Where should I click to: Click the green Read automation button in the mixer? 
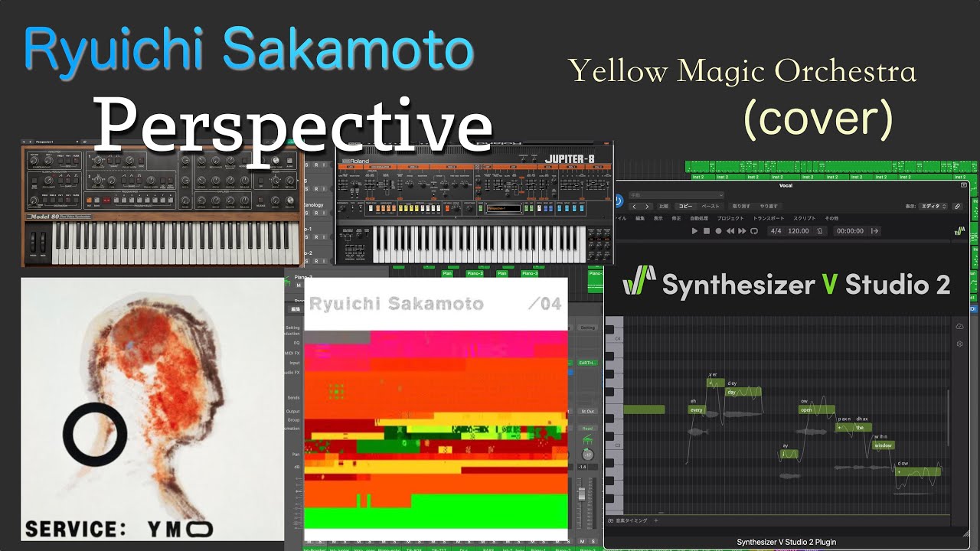tap(587, 429)
